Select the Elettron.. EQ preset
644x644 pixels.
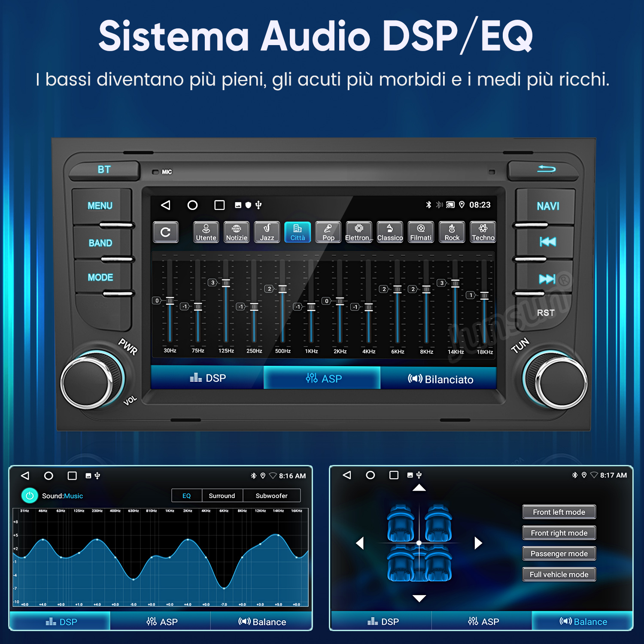pos(359,232)
